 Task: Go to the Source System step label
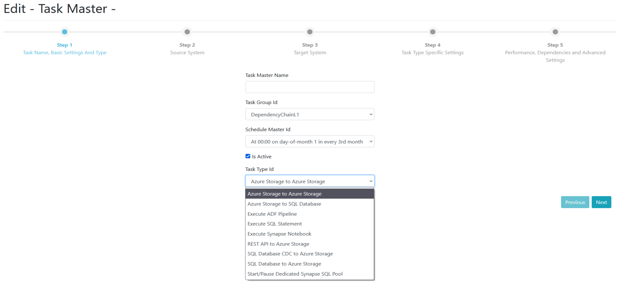[x=187, y=53]
